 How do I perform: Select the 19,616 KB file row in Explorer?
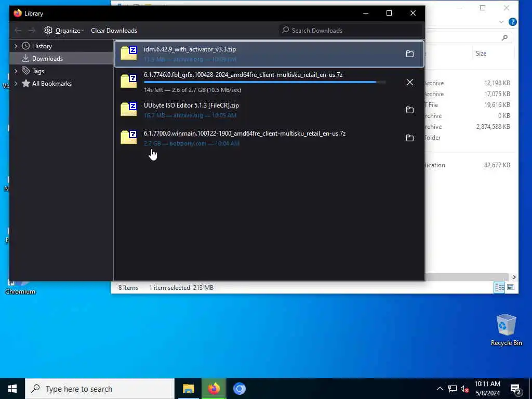470,105
